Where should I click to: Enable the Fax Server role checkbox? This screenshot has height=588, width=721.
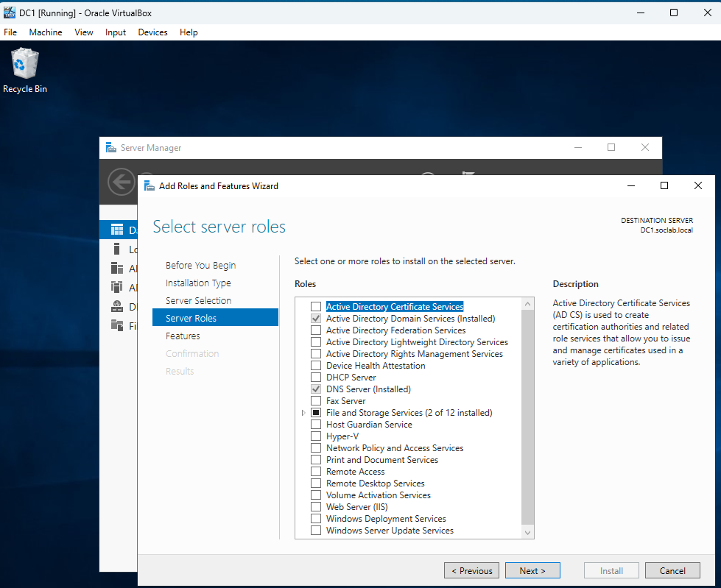pos(316,401)
